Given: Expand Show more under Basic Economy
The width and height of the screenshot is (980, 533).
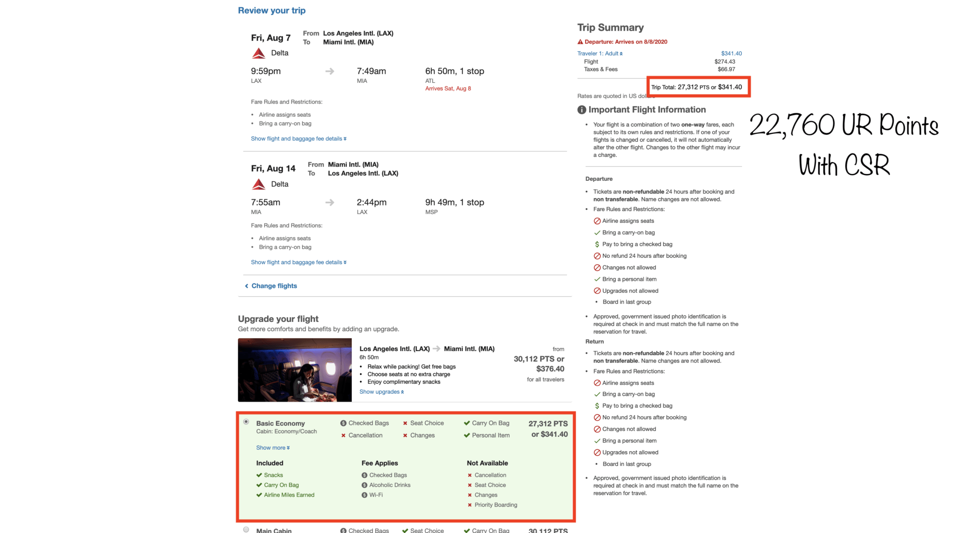Looking at the screenshot, I should (x=273, y=448).
